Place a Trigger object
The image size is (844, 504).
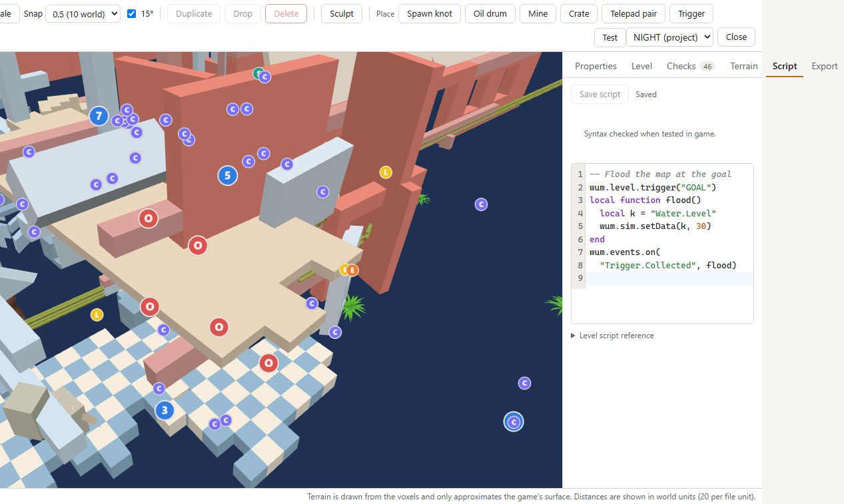(691, 13)
